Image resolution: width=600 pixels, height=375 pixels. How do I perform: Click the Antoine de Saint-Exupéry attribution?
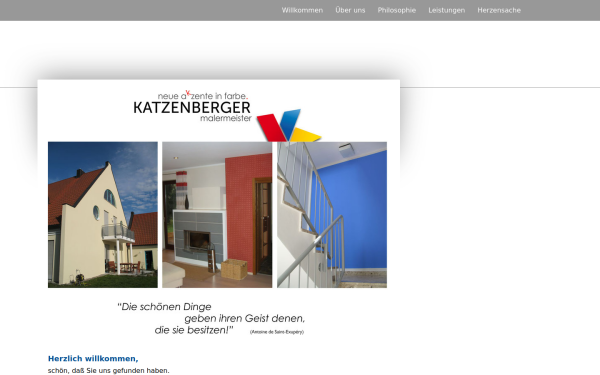point(277,332)
